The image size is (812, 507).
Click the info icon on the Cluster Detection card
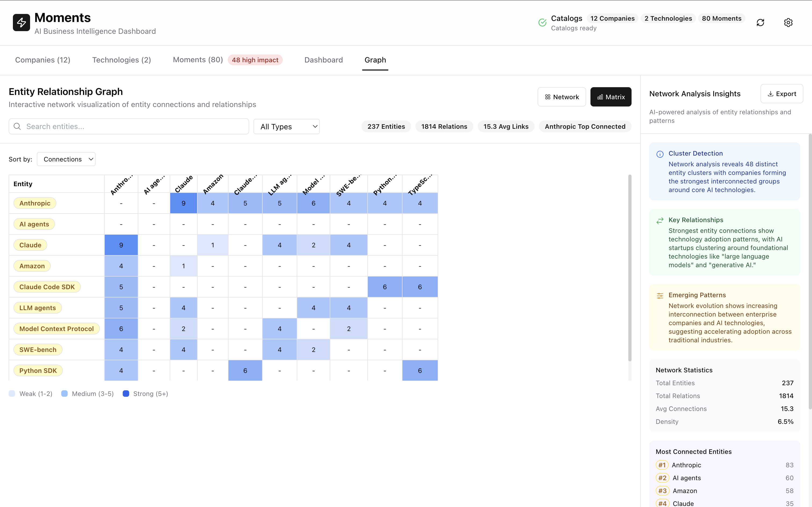(x=660, y=154)
